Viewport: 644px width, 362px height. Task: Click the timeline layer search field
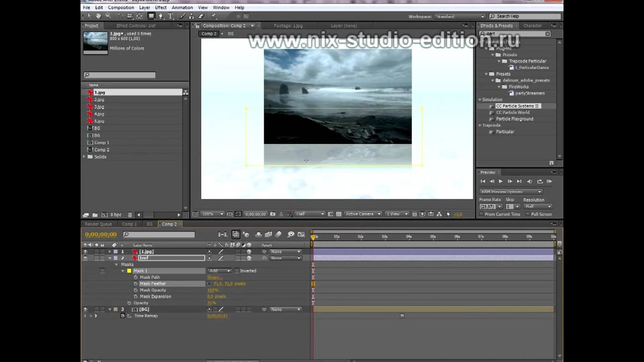tap(159, 234)
